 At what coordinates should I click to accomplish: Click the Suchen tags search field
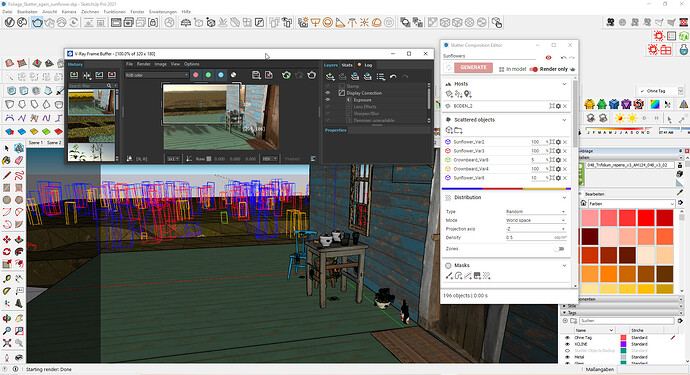pos(627,321)
